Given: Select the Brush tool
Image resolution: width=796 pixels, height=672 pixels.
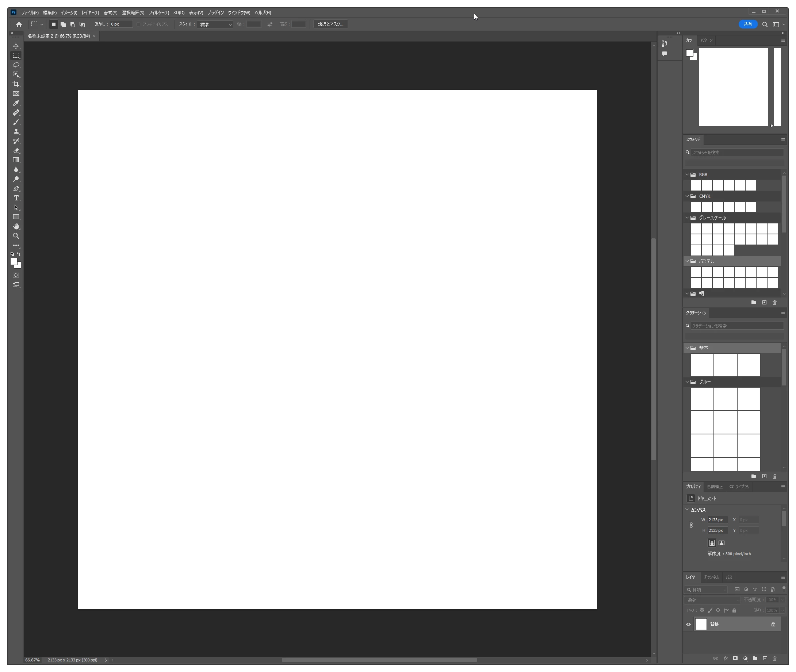Looking at the screenshot, I should tap(16, 122).
